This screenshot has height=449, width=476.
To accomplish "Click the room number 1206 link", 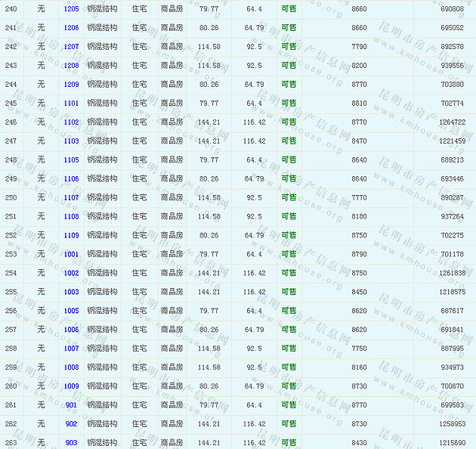I will [71, 27].
